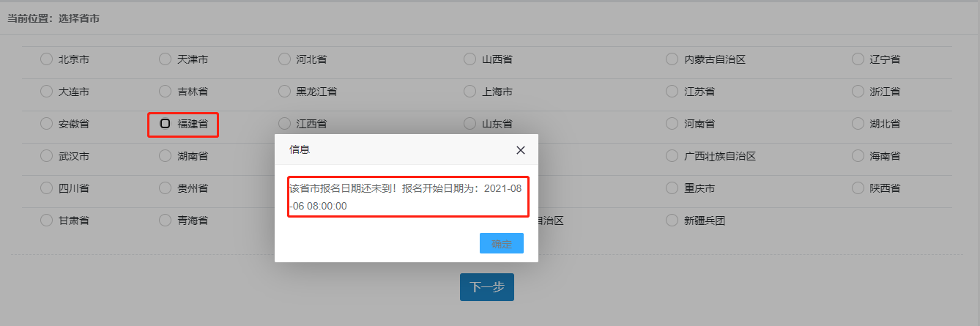Select the 北京市 radio button

pos(46,59)
